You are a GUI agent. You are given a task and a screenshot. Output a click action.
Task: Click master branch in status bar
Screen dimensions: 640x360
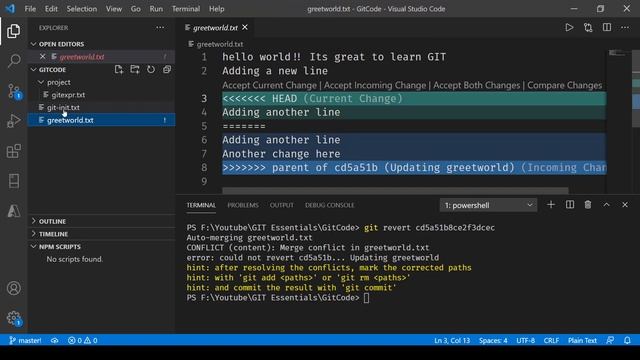point(25,340)
